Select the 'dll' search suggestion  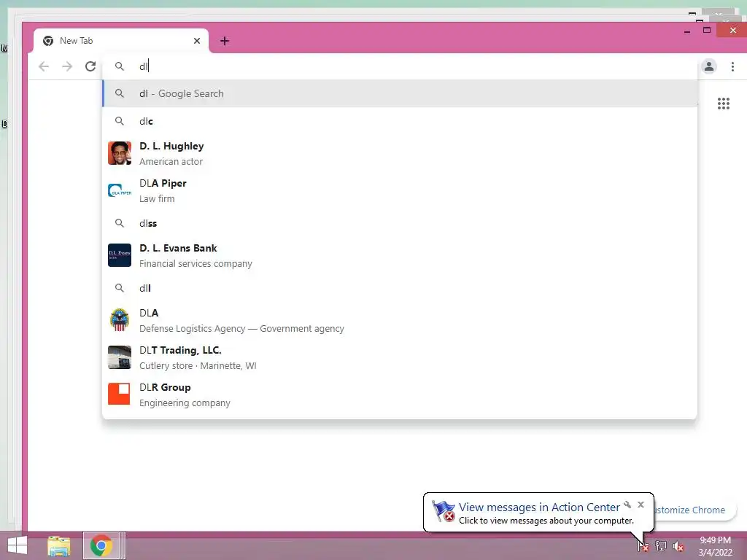coord(400,288)
